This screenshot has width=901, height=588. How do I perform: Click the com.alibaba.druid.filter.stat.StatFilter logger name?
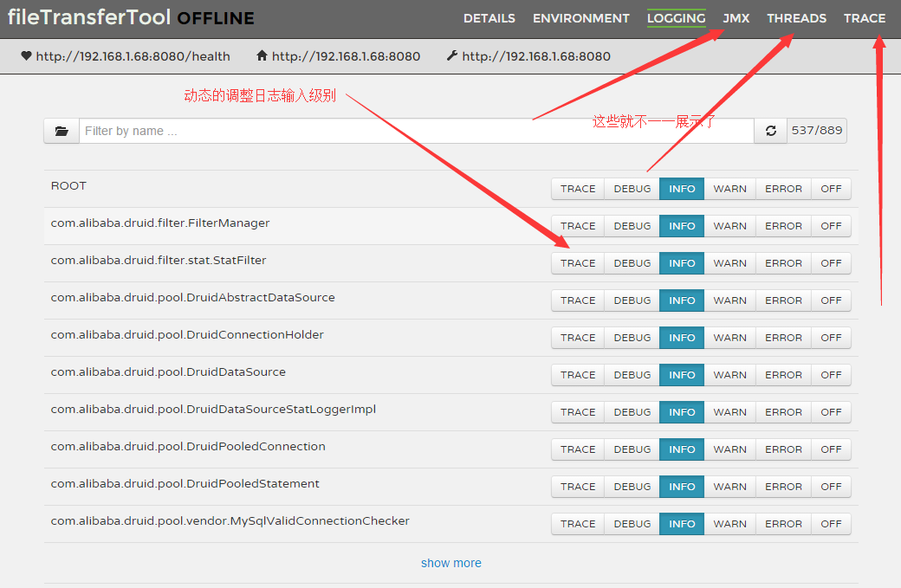[158, 261]
